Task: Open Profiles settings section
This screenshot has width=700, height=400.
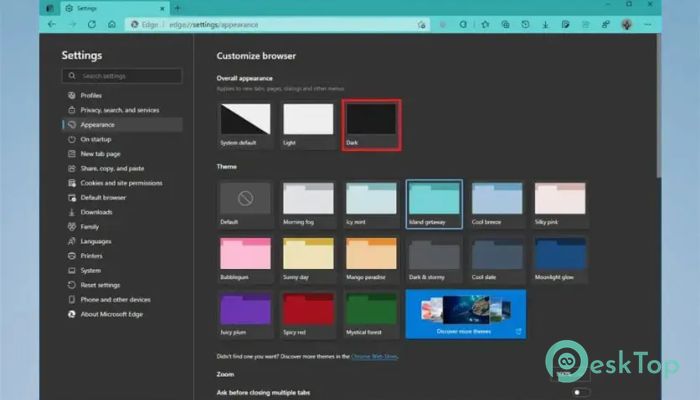Action: (122, 96)
